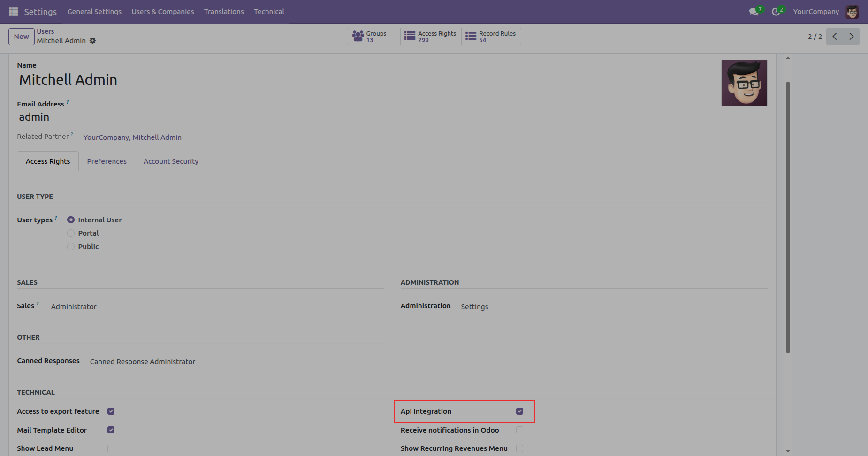Image resolution: width=868 pixels, height=456 pixels.
Task: Click Mitchell Admin's profile photo
Action: pyautogui.click(x=744, y=83)
